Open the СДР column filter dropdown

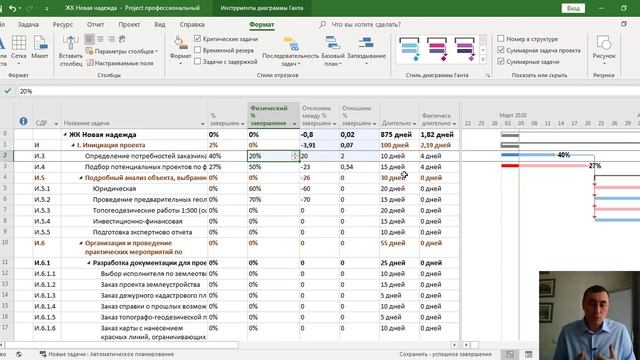56,124
